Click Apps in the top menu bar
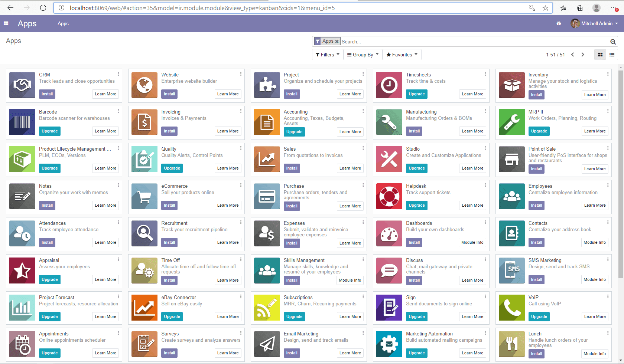This screenshot has width=624, height=364. pyautogui.click(x=63, y=23)
